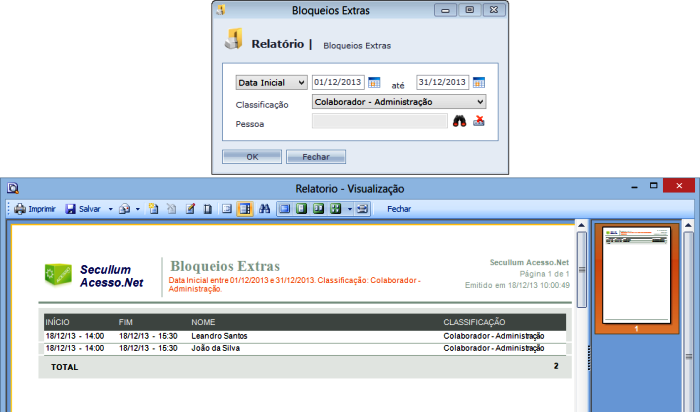Click the binoculars find icon in toolbar
This screenshot has width=700, height=412.
(264, 209)
